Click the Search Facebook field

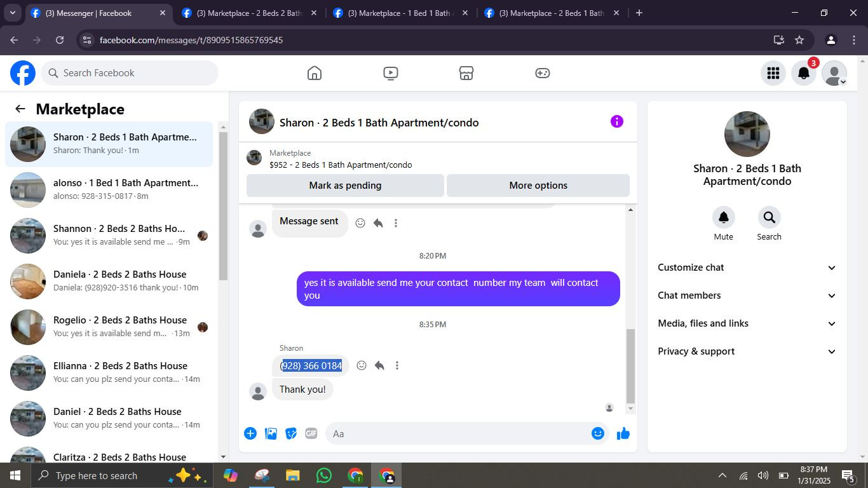(x=130, y=73)
